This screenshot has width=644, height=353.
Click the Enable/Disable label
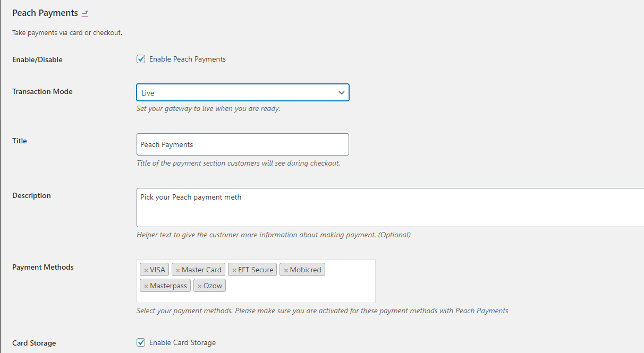click(x=37, y=59)
